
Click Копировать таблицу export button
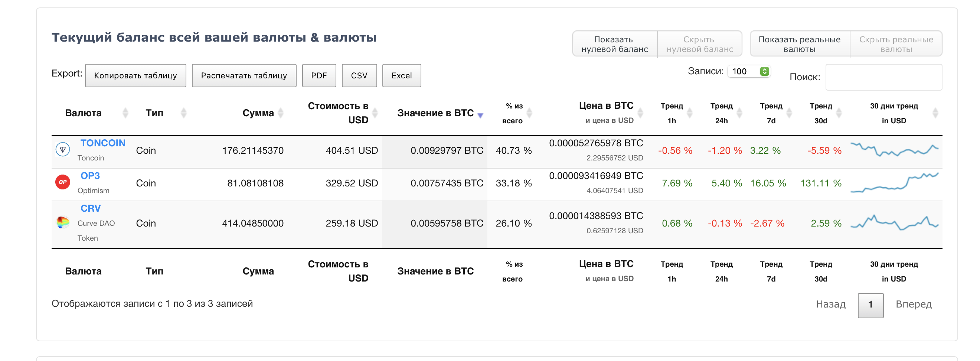click(135, 75)
